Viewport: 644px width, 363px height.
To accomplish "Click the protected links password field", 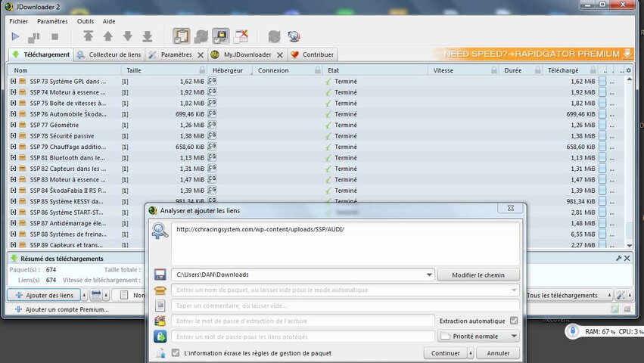I will [x=303, y=337].
